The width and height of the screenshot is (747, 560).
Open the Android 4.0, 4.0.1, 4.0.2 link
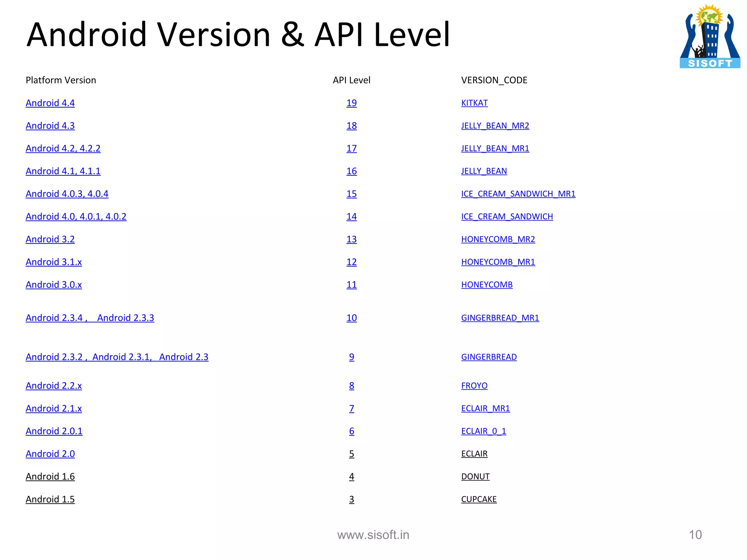(76, 217)
